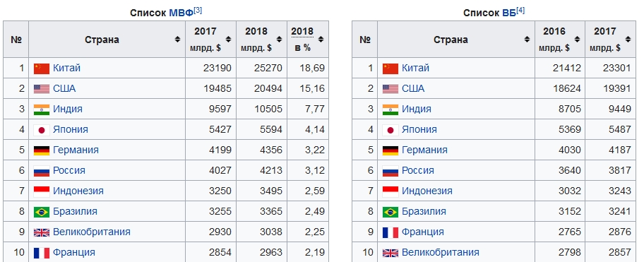Open the ВБ link in table caption
Screen dimensions: 644x262
coord(509,13)
